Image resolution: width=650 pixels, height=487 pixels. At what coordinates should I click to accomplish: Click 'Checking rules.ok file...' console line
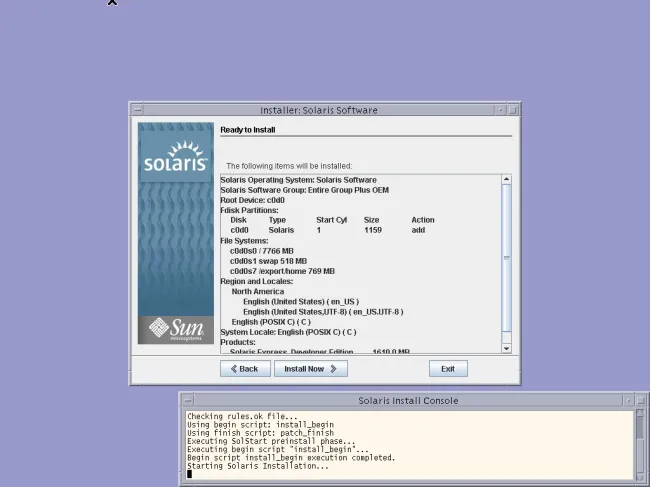(x=243, y=416)
